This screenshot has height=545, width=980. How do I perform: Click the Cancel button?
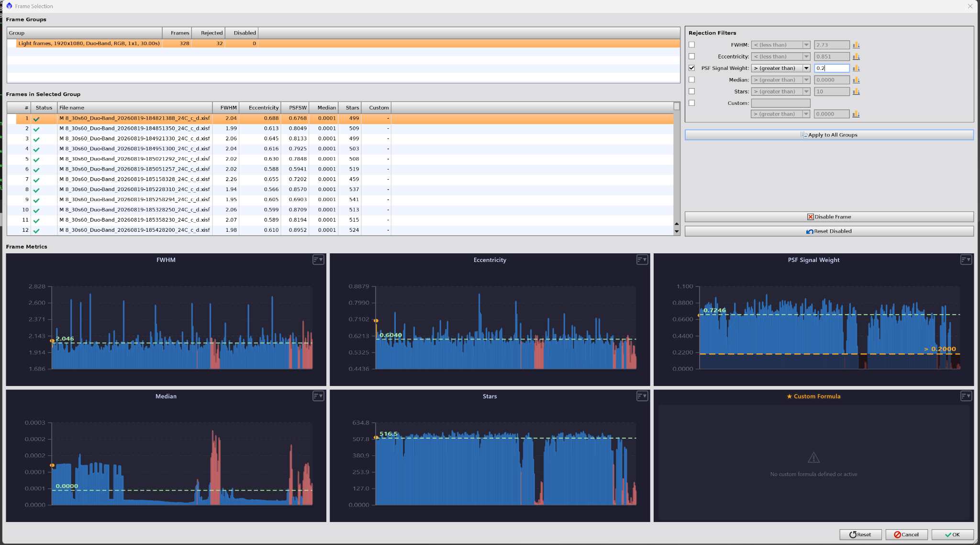point(906,534)
